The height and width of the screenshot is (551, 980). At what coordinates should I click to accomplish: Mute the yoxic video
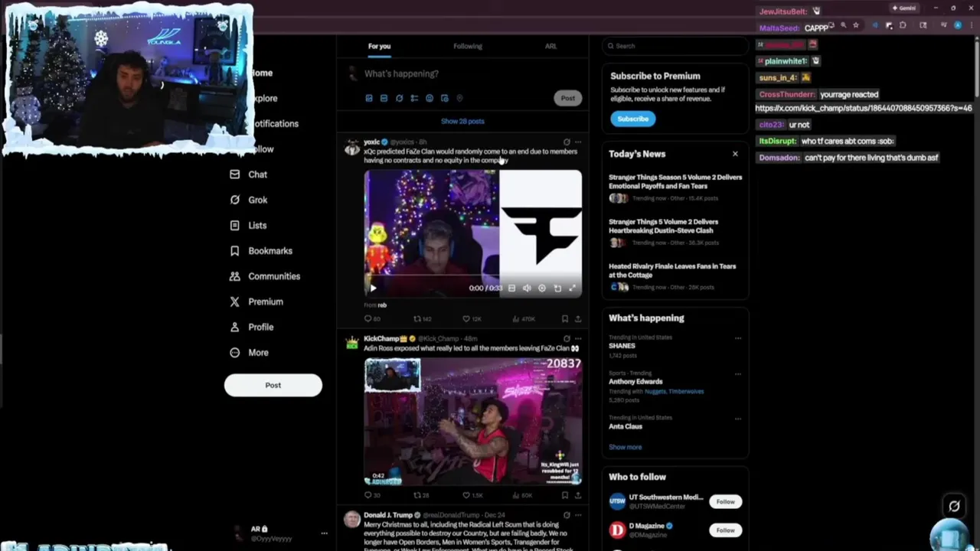(527, 289)
